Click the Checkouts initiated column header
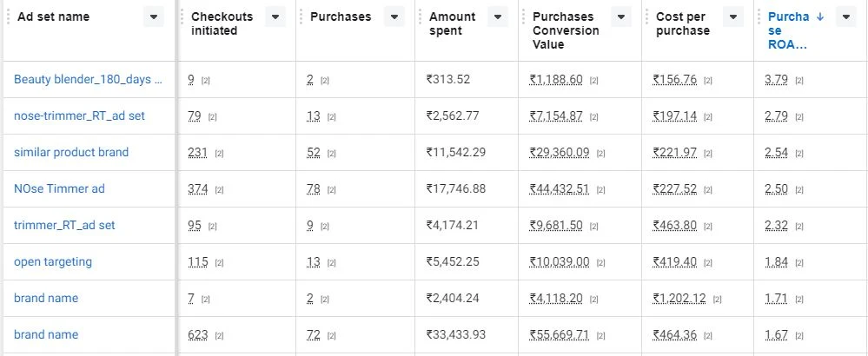 222,23
